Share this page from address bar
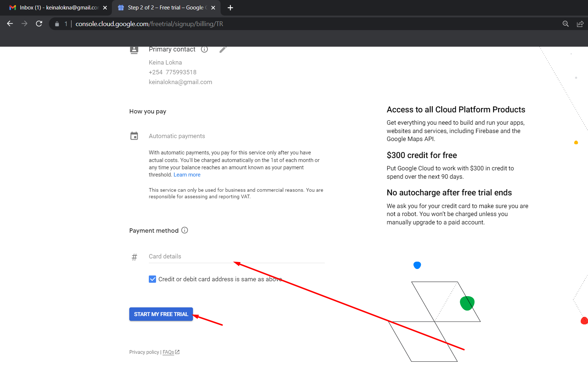The height and width of the screenshot is (369, 588). 580,24
